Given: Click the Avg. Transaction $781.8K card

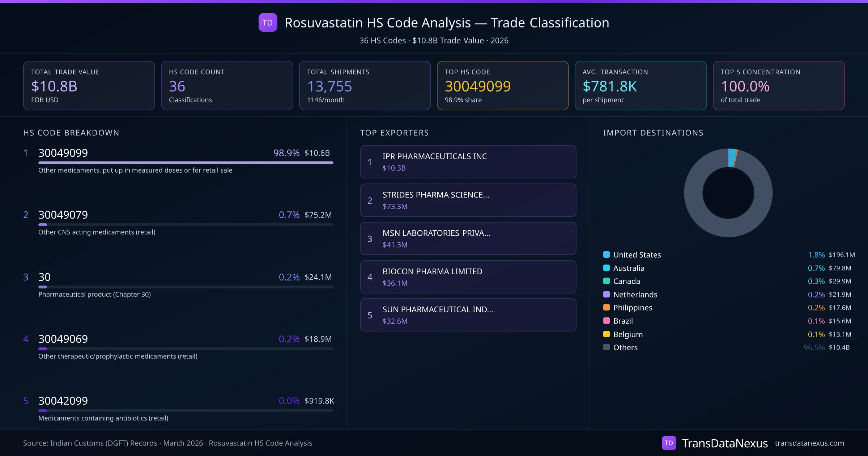Looking at the screenshot, I should [x=641, y=85].
